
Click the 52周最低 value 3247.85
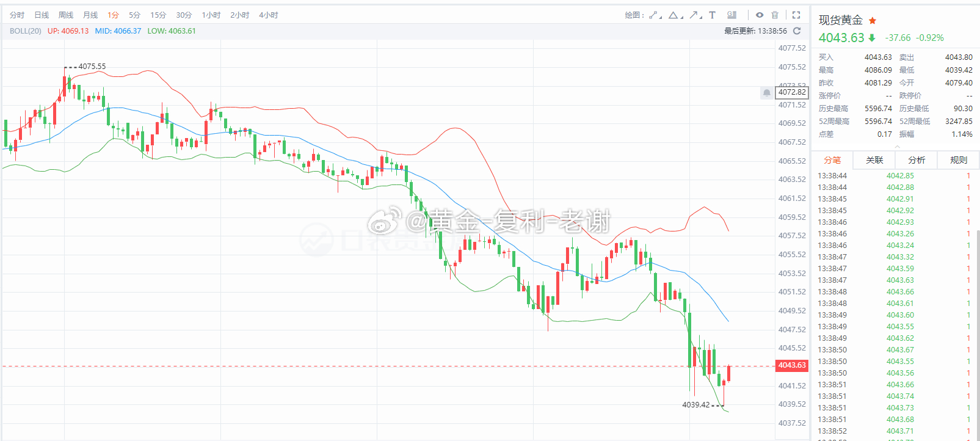click(x=959, y=122)
